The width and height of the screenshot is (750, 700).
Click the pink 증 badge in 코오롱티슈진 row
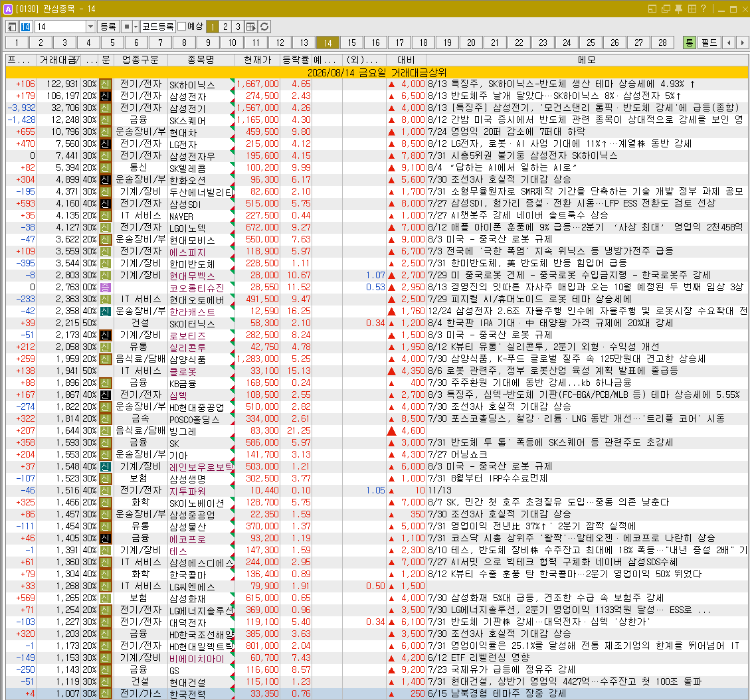tap(105, 288)
